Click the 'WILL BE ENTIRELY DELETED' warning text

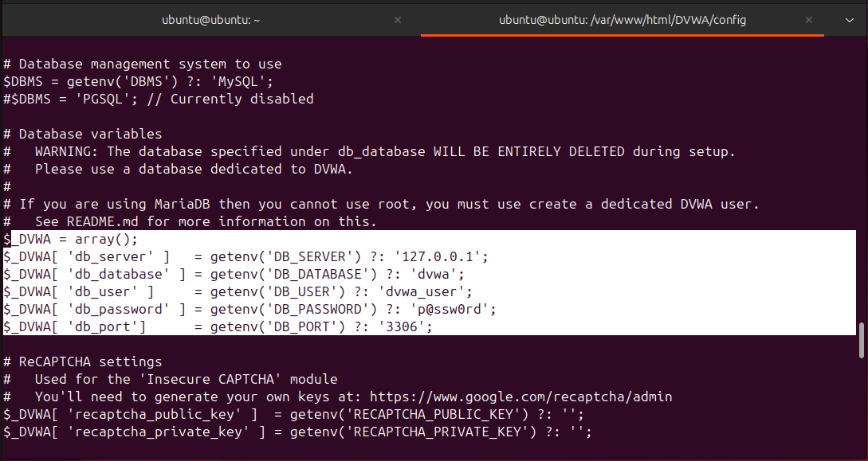tap(528, 151)
